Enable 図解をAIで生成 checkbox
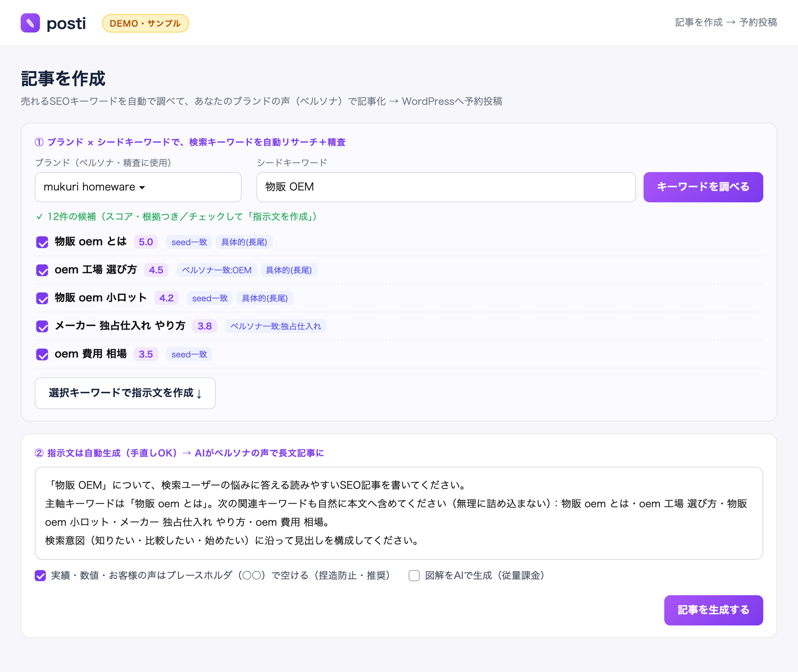Screen dimensions: 798x672 click(x=414, y=575)
